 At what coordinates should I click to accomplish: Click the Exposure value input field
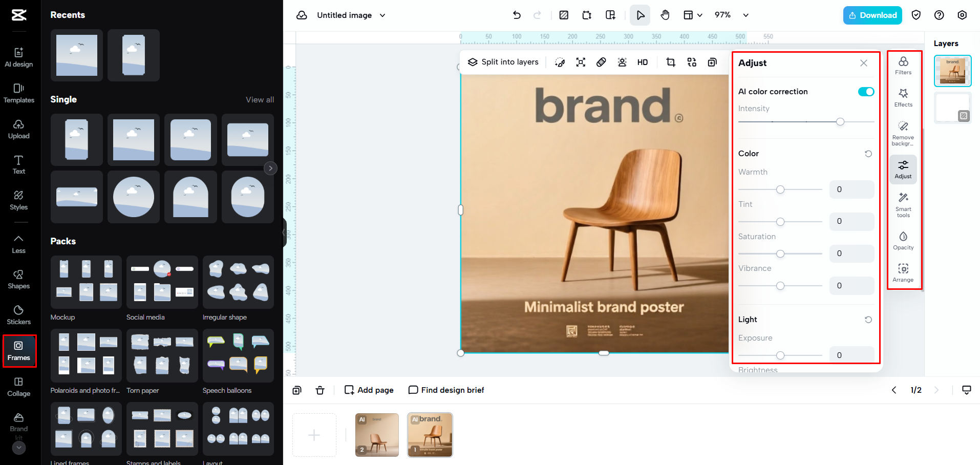click(851, 354)
